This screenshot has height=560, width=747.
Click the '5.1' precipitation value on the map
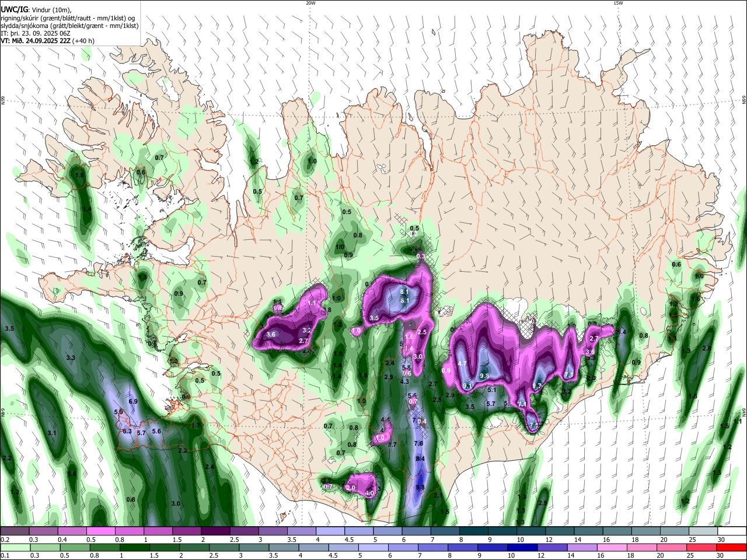(491, 390)
